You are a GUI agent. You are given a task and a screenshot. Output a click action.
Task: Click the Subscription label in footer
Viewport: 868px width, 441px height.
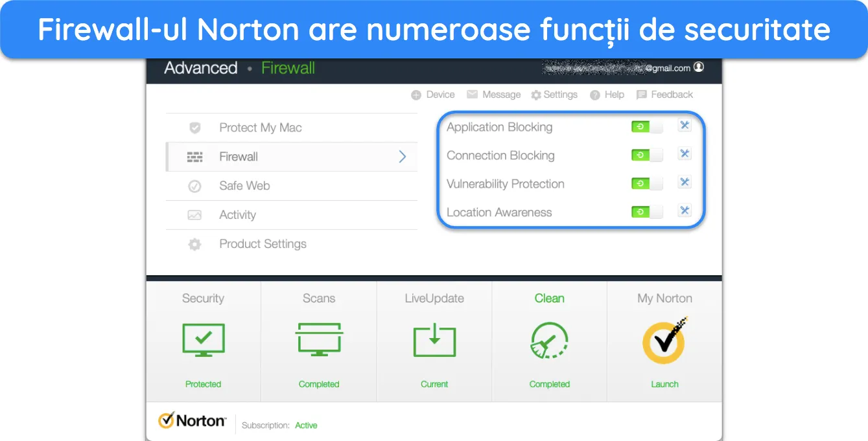click(x=265, y=425)
